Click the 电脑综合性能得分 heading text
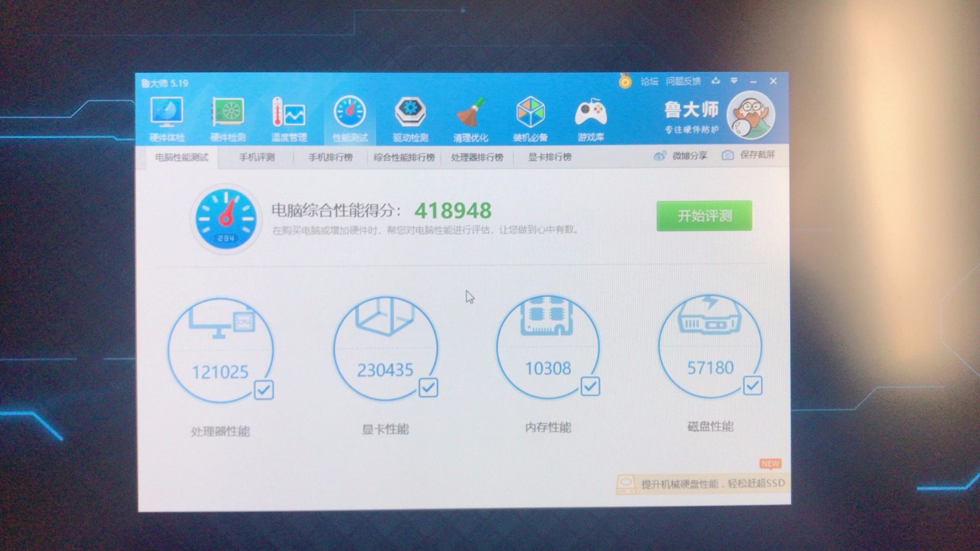Viewport: 980px width, 551px height. click(x=336, y=211)
